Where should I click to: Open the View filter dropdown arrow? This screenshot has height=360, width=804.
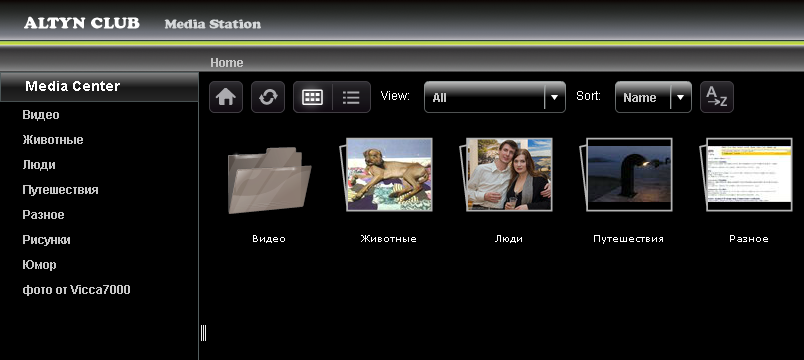[x=554, y=97]
